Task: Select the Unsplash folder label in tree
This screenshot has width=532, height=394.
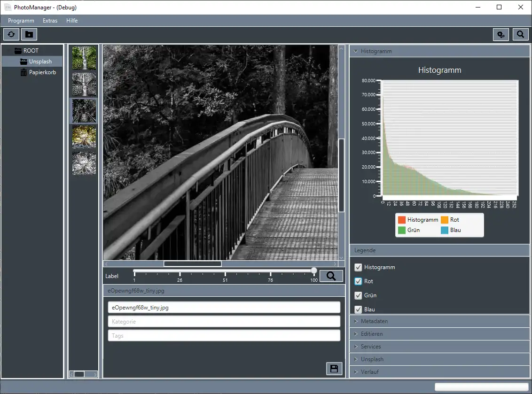Action: pos(40,62)
